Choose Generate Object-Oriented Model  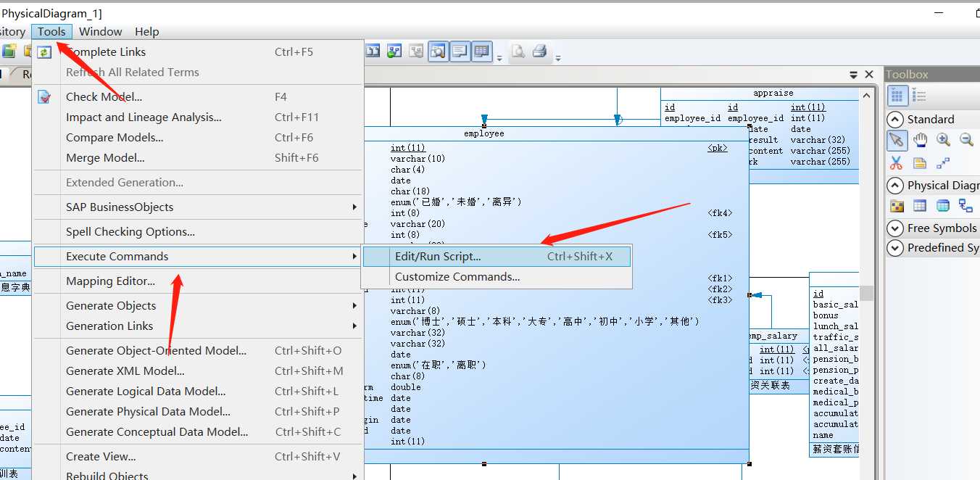point(197,351)
